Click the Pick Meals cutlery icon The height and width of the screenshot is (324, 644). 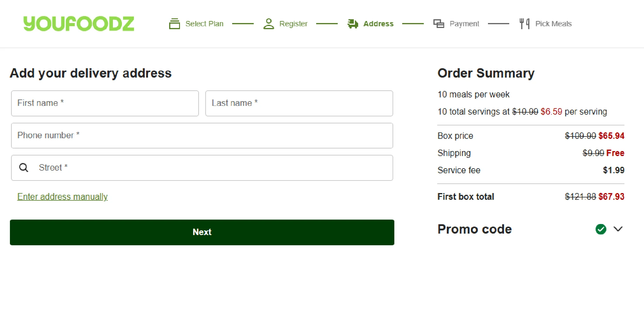[524, 24]
